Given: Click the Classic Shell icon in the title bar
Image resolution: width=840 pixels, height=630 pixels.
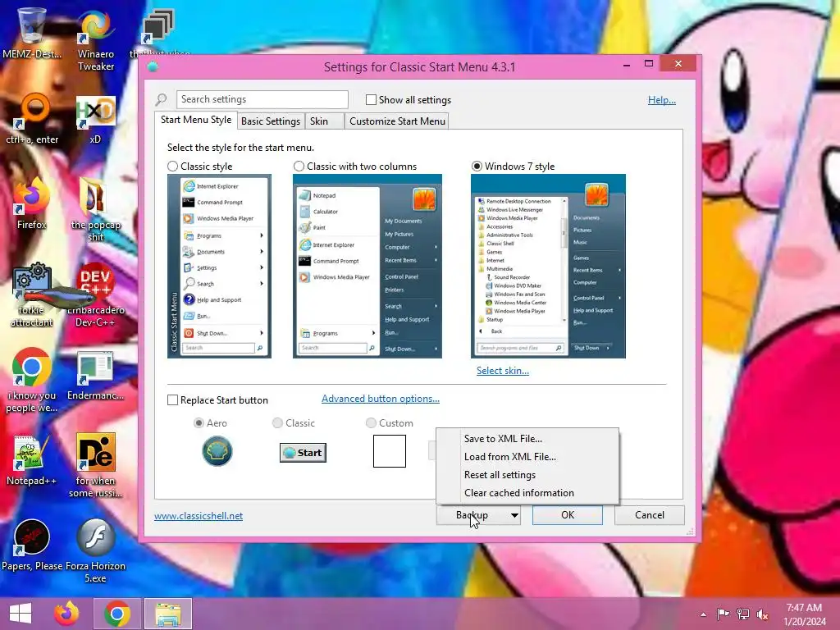Looking at the screenshot, I should pos(153,67).
